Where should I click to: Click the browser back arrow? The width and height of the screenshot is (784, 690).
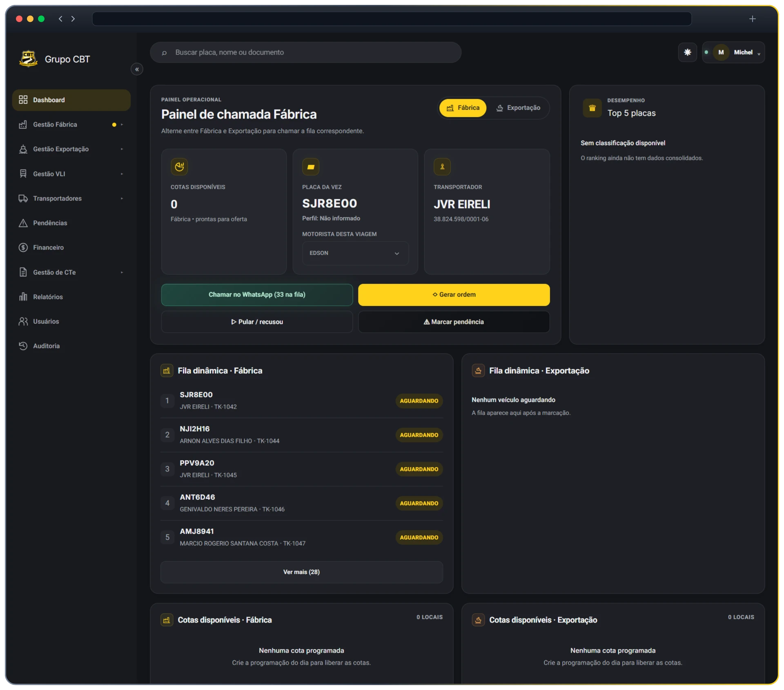[60, 19]
